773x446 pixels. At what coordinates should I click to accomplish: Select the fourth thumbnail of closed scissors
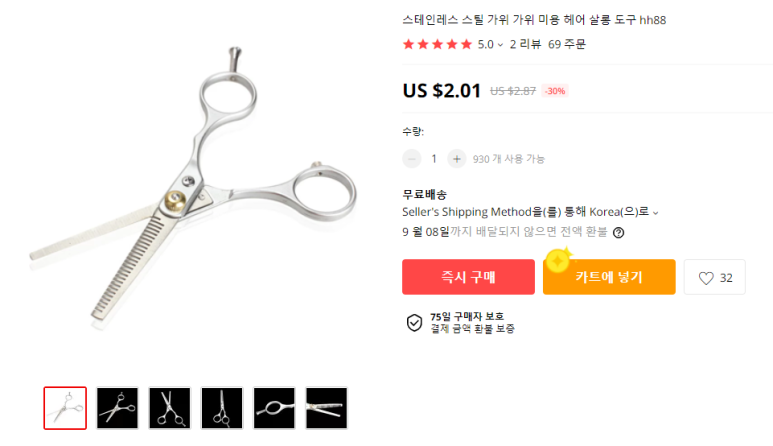tap(222, 408)
